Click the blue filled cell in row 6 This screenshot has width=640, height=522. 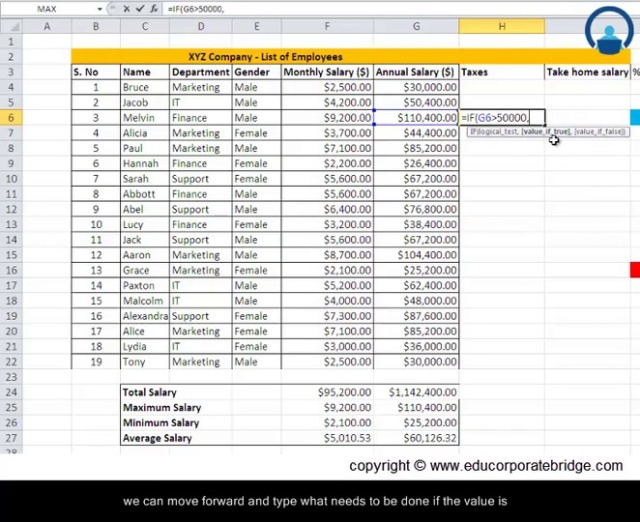635,118
